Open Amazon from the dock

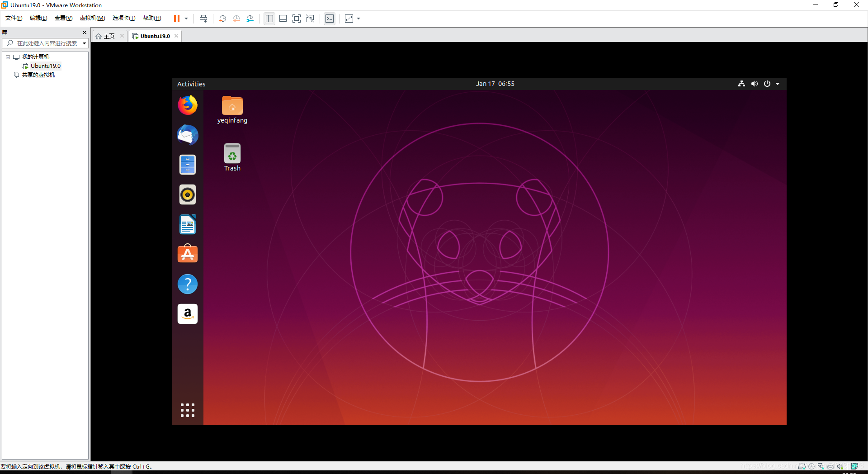click(188, 314)
